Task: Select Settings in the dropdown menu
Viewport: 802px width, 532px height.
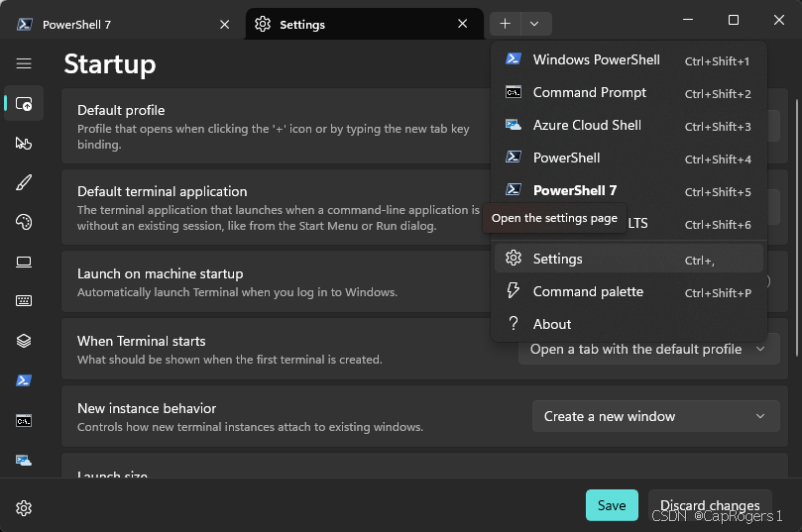Action: click(629, 259)
